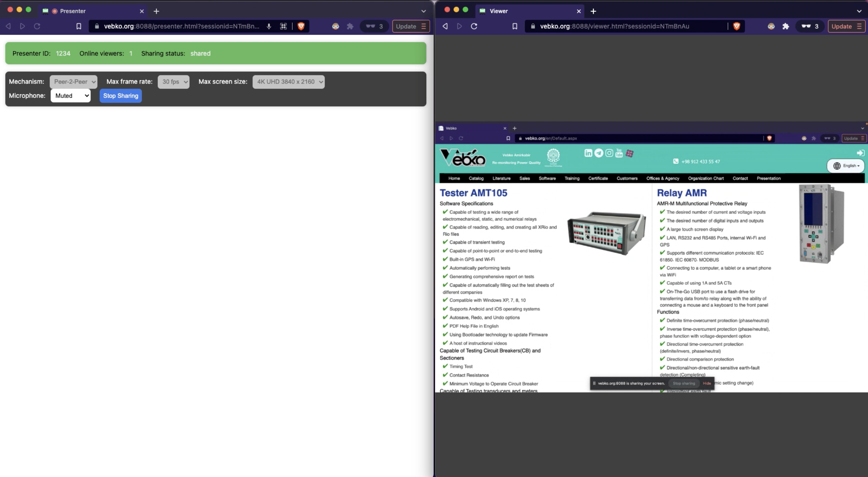Click the Instagram icon on Vebko header
The image size is (868, 477).
pos(609,153)
